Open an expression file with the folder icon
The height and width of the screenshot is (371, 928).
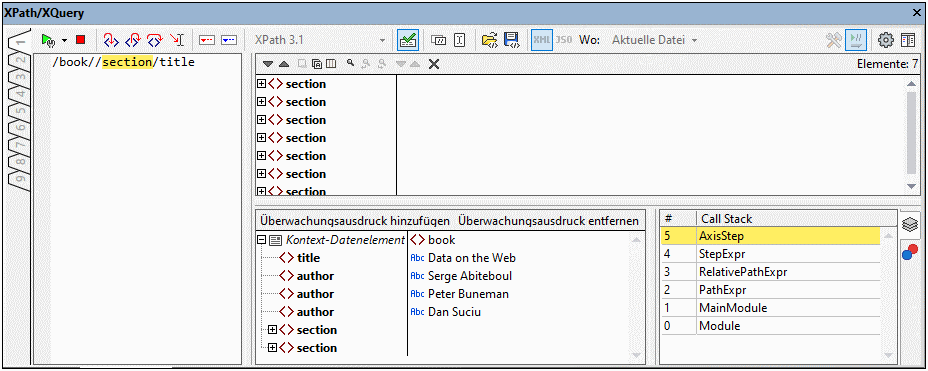489,40
